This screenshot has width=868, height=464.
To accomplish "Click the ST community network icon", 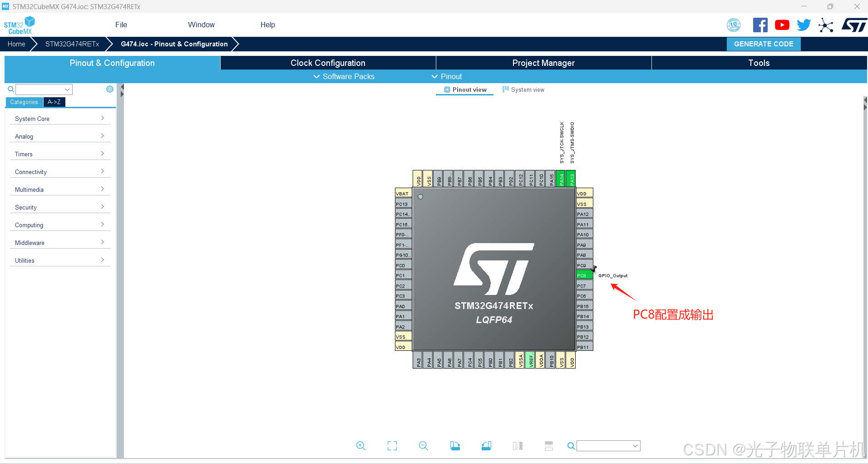I will [826, 25].
